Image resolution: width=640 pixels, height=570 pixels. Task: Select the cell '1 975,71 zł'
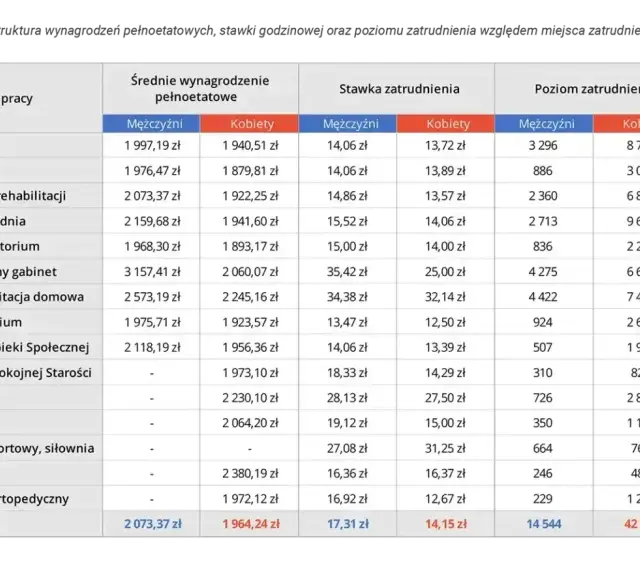pos(152,322)
